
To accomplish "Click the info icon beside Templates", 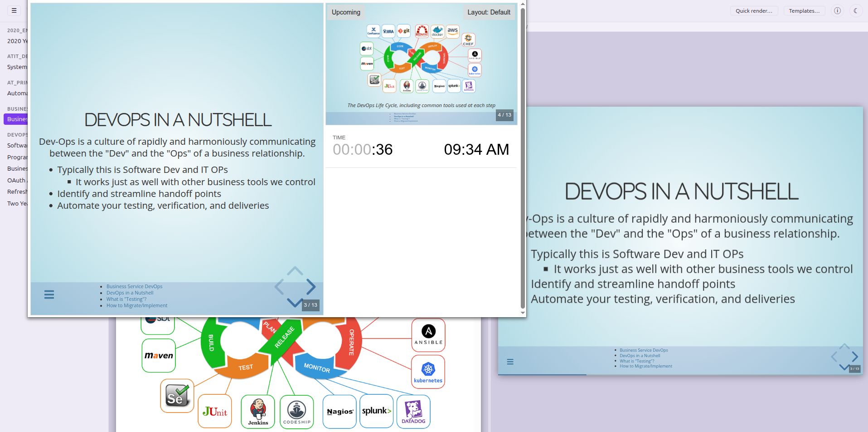I will pyautogui.click(x=837, y=10).
